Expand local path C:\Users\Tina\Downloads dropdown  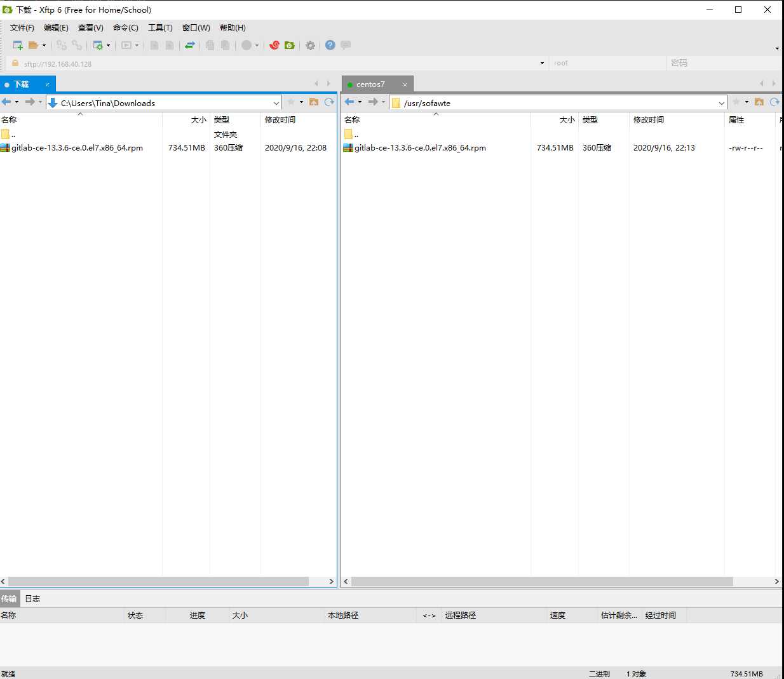(x=276, y=103)
